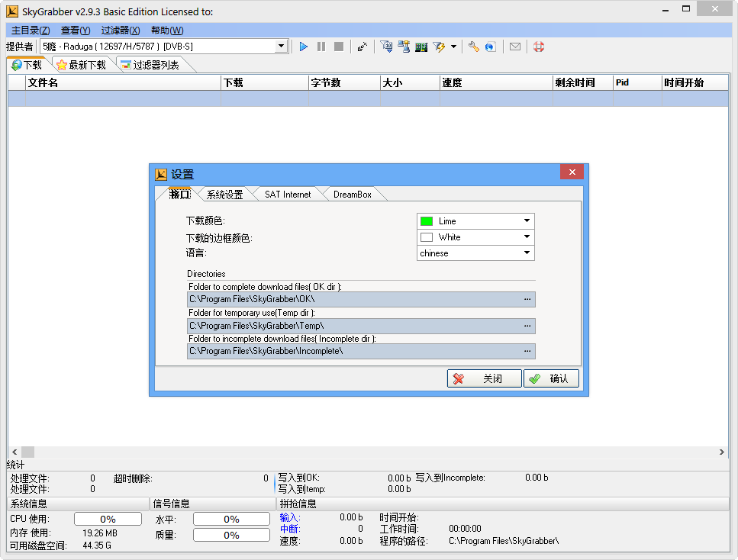Image resolution: width=738 pixels, height=560 pixels.
Task: Click the memory usage value 19.26 MB
Action: [100, 533]
